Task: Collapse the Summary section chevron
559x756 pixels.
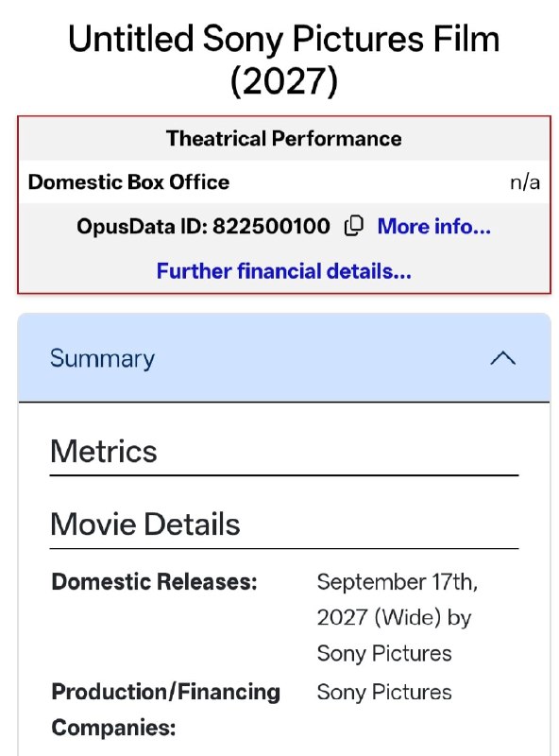Action: (x=502, y=358)
